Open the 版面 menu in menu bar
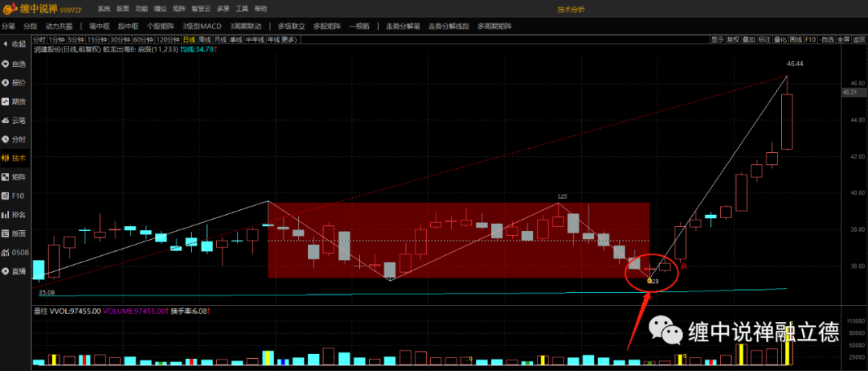This screenshot has height=371, width=868. click(x=122, y=10)
